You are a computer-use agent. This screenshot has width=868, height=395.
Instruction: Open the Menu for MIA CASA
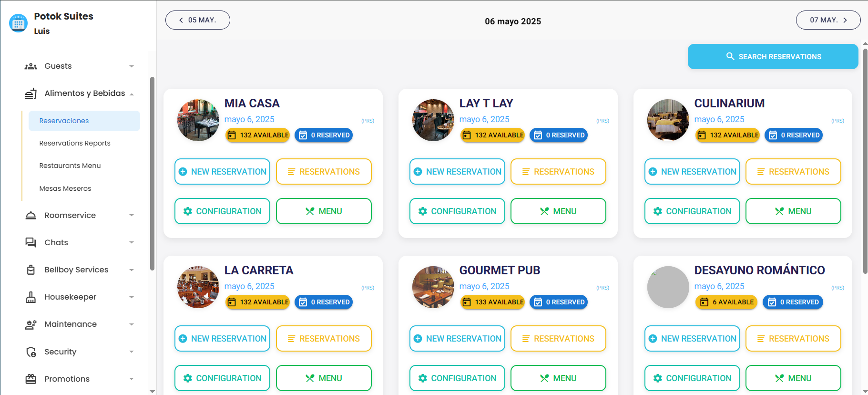[x=324, y=211]
